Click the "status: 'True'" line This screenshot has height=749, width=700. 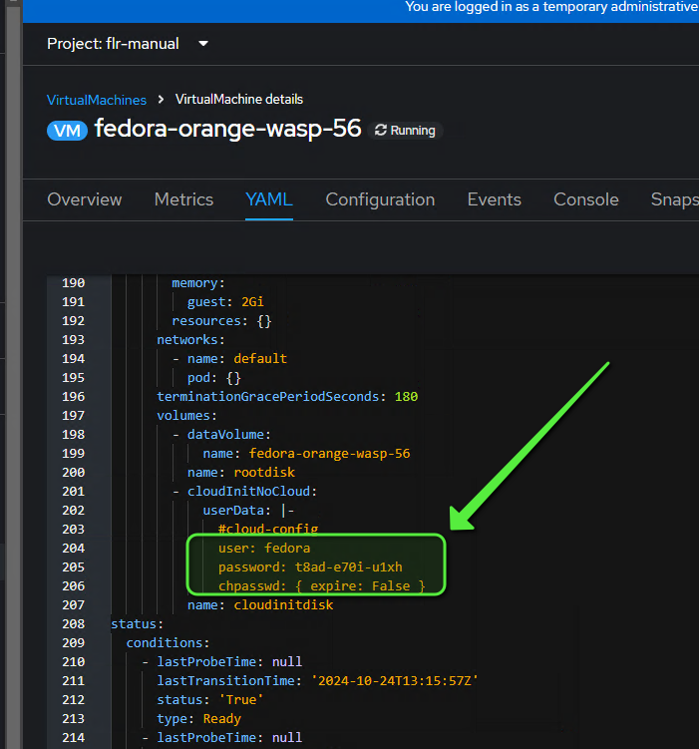210,700
